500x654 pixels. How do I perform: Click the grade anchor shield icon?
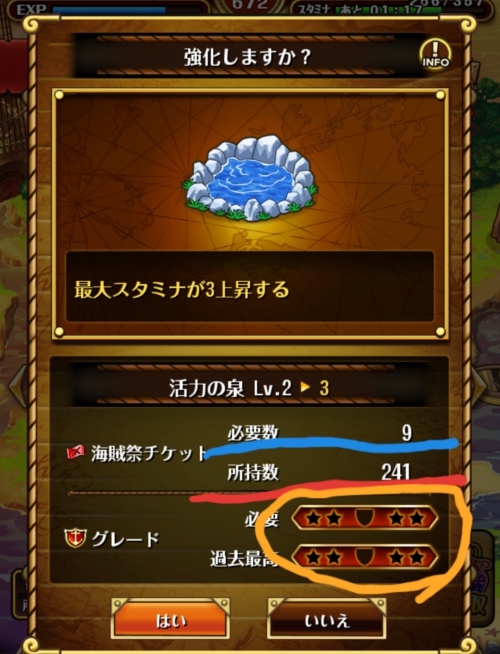pos(75,538)
